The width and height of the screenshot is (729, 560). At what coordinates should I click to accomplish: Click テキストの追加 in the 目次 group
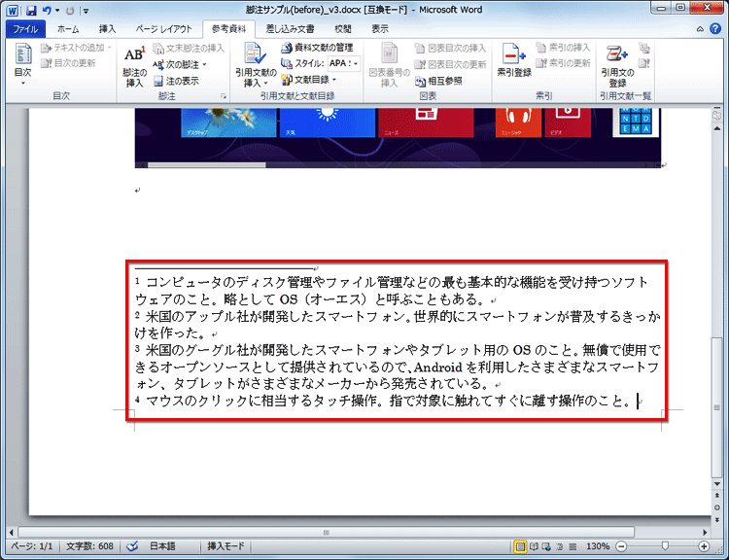pyautogui.click(x=76, y=48)
